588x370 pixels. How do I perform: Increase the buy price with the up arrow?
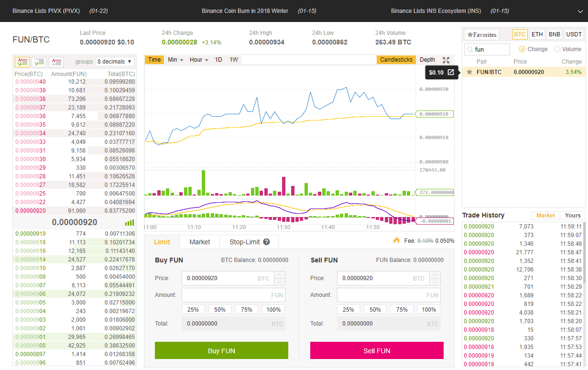click(280, 275)
